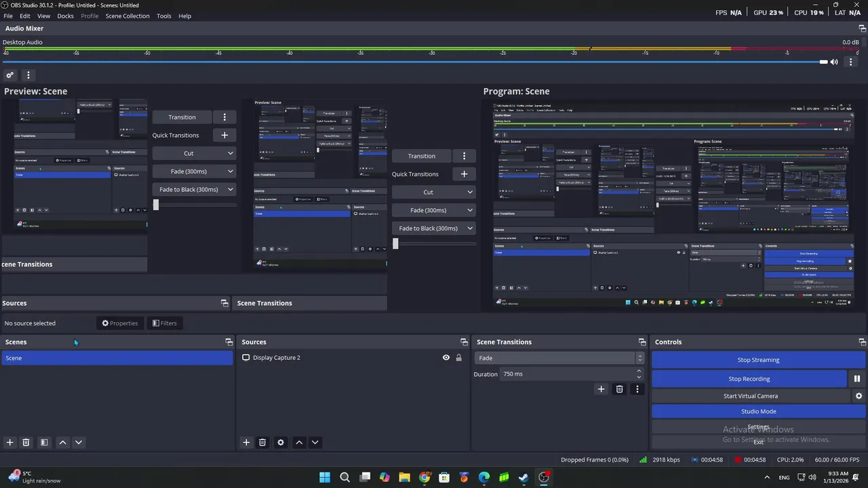Open Settings from Controls dock
The image size is (868, 488).
pyautogui.click(x=758, y=427)
